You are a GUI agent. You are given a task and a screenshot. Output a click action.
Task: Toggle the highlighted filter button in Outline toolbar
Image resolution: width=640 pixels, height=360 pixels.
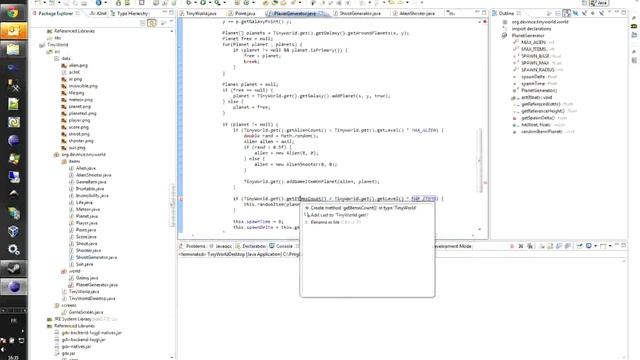567,13
